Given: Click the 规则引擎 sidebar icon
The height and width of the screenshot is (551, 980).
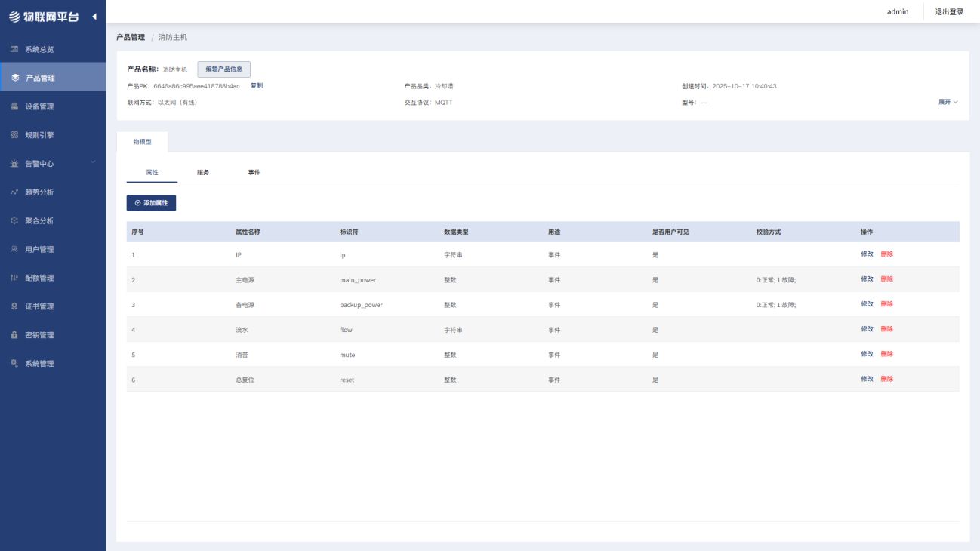Looking at the screenshot, I should tap(14, 135).
